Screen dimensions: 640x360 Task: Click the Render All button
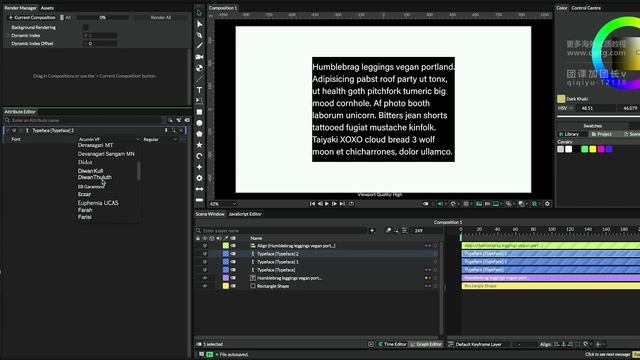point(161,18)
